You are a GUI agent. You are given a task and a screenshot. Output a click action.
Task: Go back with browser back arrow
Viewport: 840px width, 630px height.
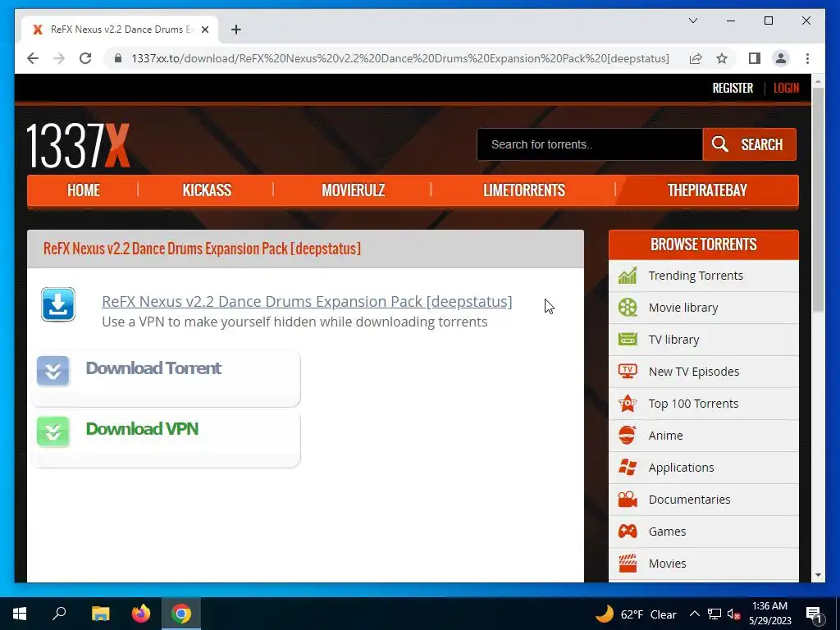(x=33, y=58)
